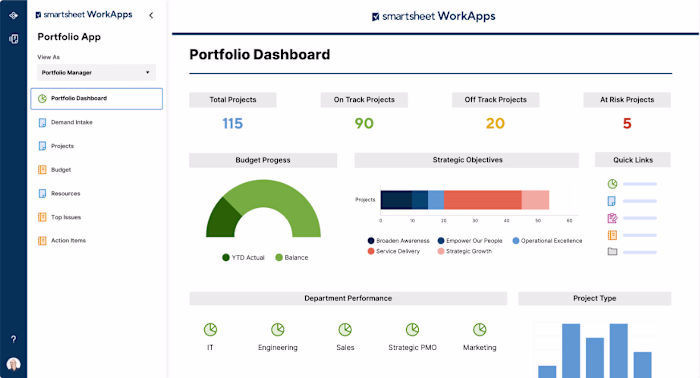Open Top Issues page in sidebar
The width and height of the screenshot is (700, 378).
click(66, 217)
